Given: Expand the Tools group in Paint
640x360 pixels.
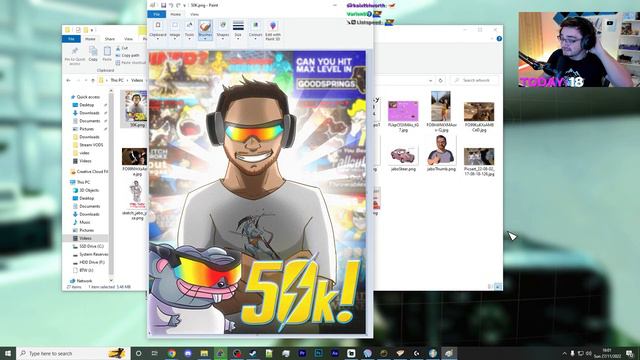Looking at the screenshot, I should point(189,30).
